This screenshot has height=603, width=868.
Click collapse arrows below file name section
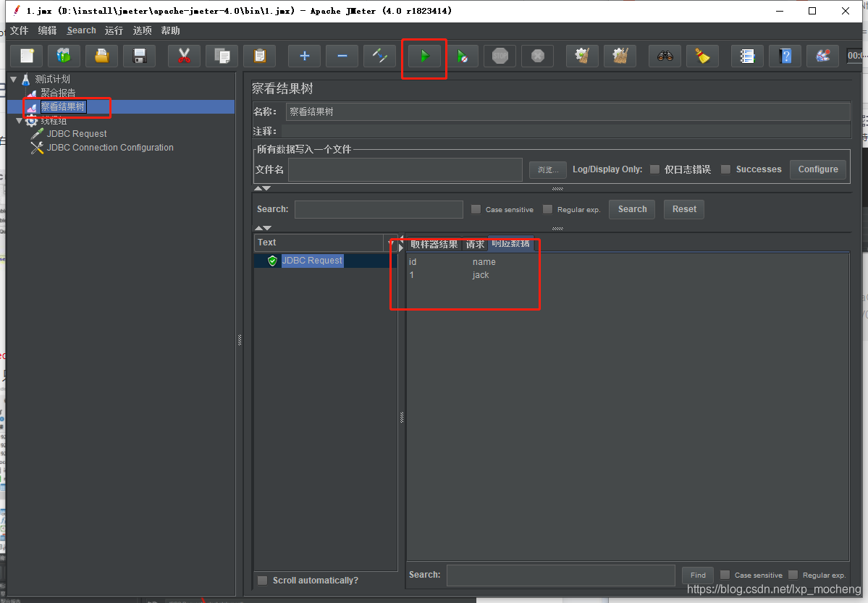[262, 188]
